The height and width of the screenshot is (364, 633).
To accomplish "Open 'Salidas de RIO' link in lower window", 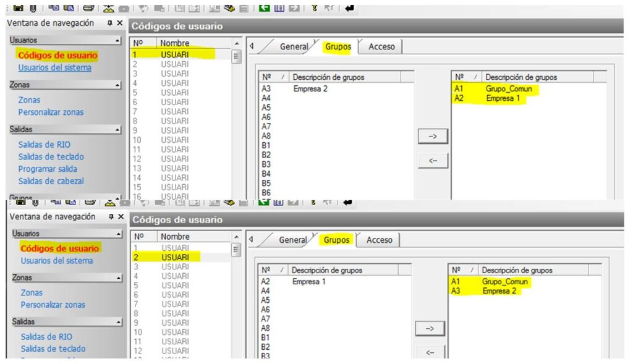I will 46,337.
